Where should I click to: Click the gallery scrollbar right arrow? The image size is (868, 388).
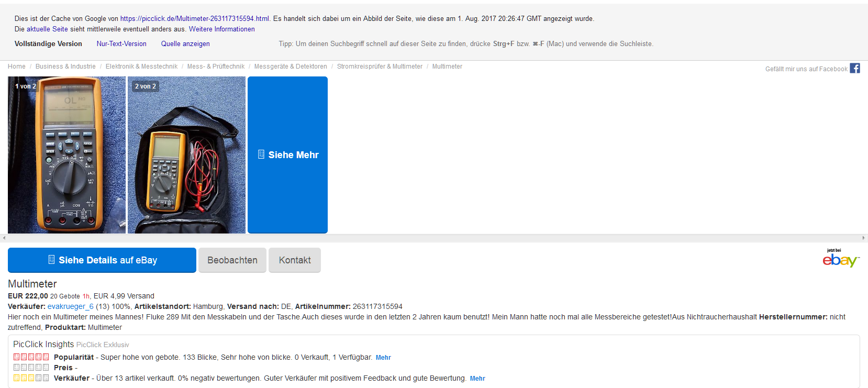point(864,238)
